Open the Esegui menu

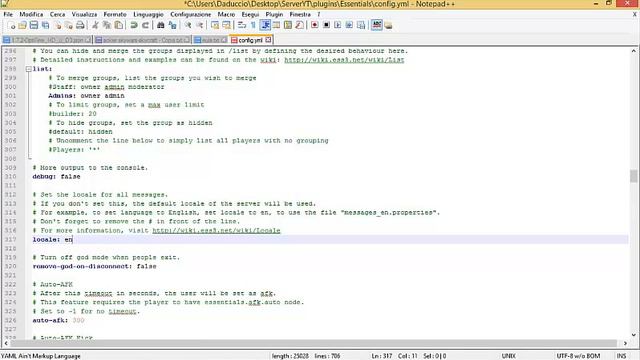point(250,14)
